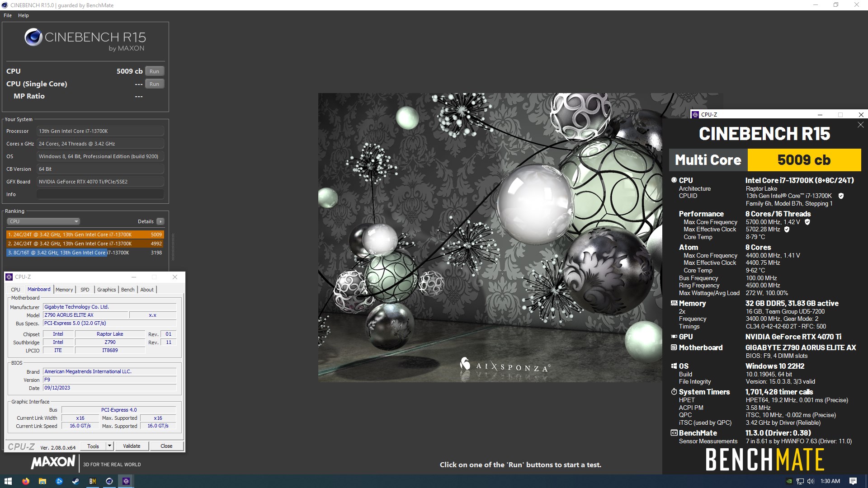Click CPU-Z Bus Specs PCI-Express 5.0 field
This screenshot has width=868, height=488.
[x=109, y=323]
